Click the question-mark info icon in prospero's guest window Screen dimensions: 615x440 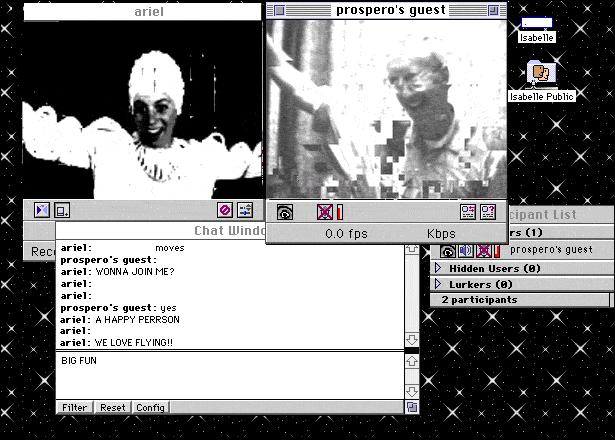pyautogui.click(x=488, y=212)
